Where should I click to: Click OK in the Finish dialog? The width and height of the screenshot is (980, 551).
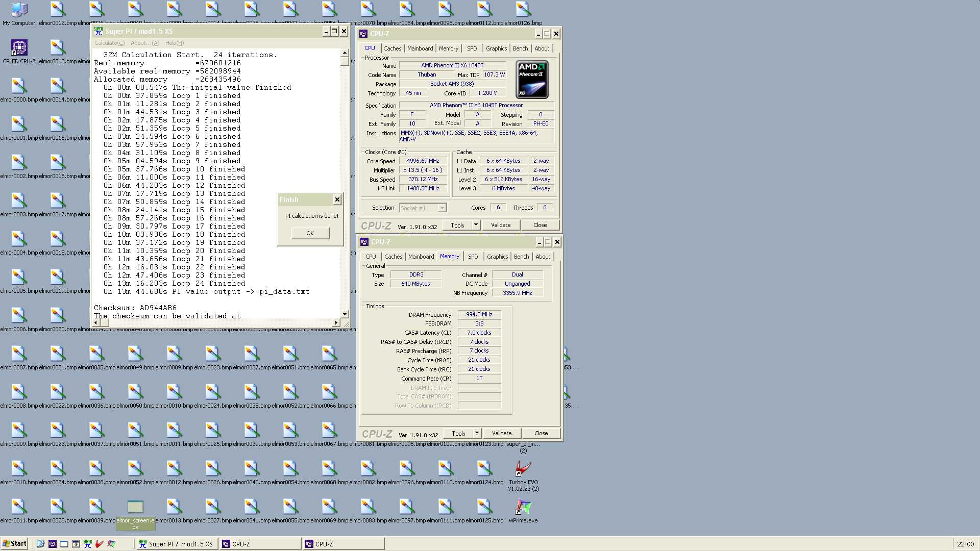[310, 233]
